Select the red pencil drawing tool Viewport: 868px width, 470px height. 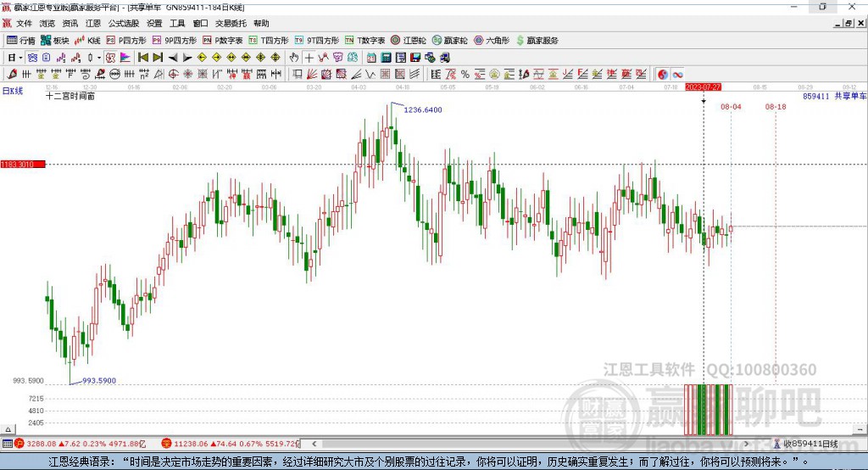point(12,75)
